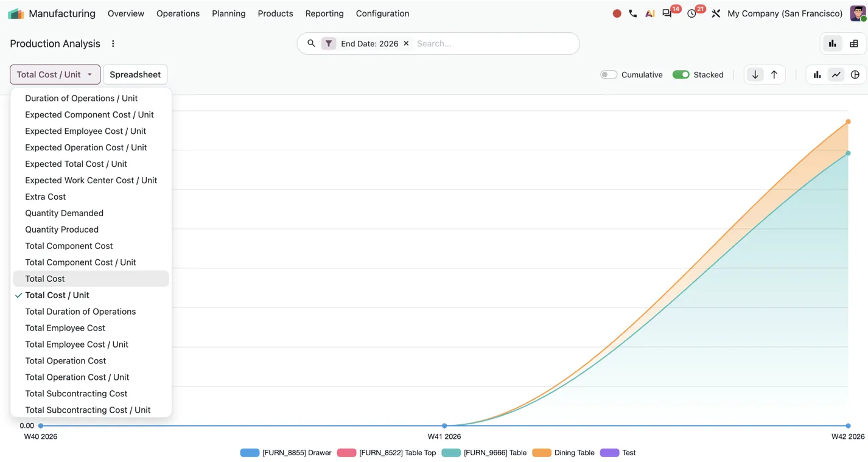Collapse the Total Cost / Unit dropdown
868x462 pixels.
tap(55, 74)
